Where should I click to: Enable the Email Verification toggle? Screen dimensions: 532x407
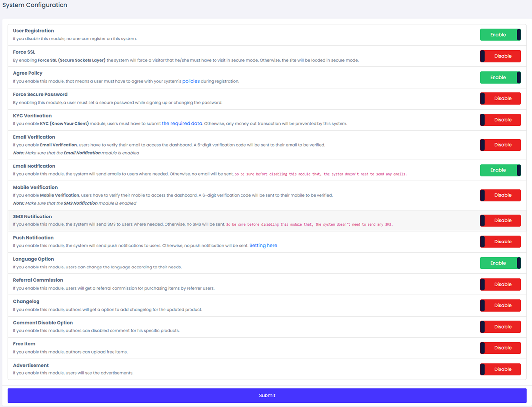(x=500, y=145)
